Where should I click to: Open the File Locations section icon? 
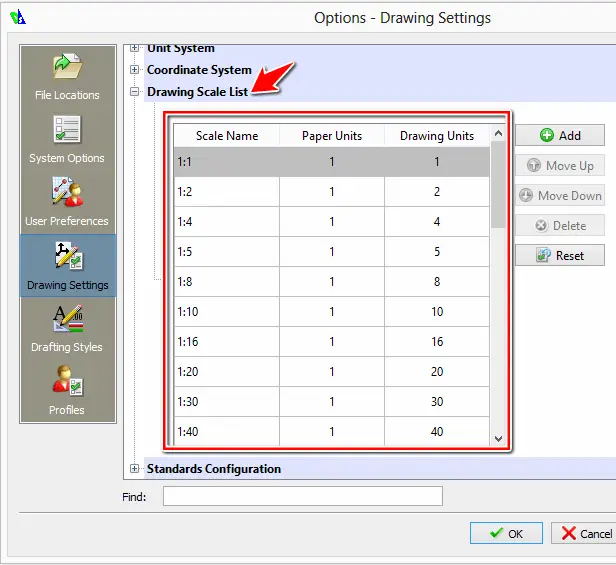coord(67,66)
